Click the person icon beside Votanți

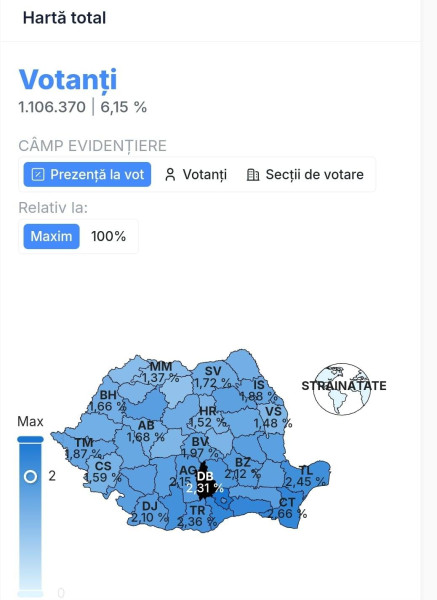[170, 174]
